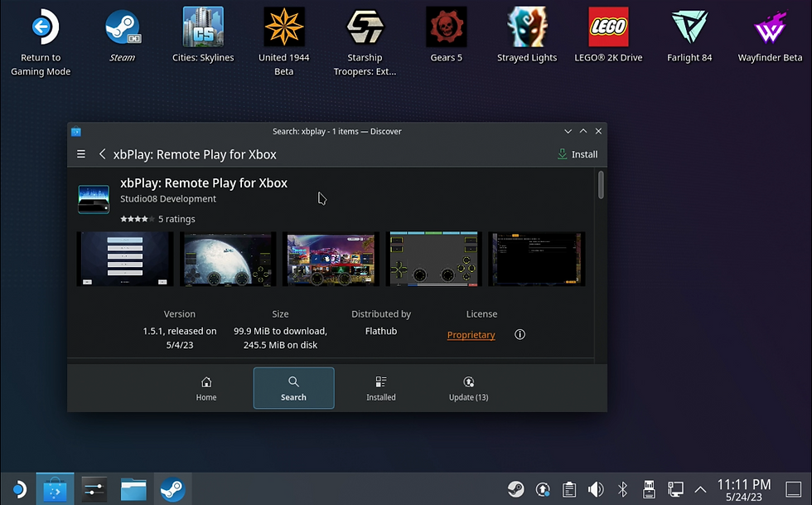View first xbPlay screenshot with menu list
This screenshot has height=505, width=812.
(x=125, y=259)
